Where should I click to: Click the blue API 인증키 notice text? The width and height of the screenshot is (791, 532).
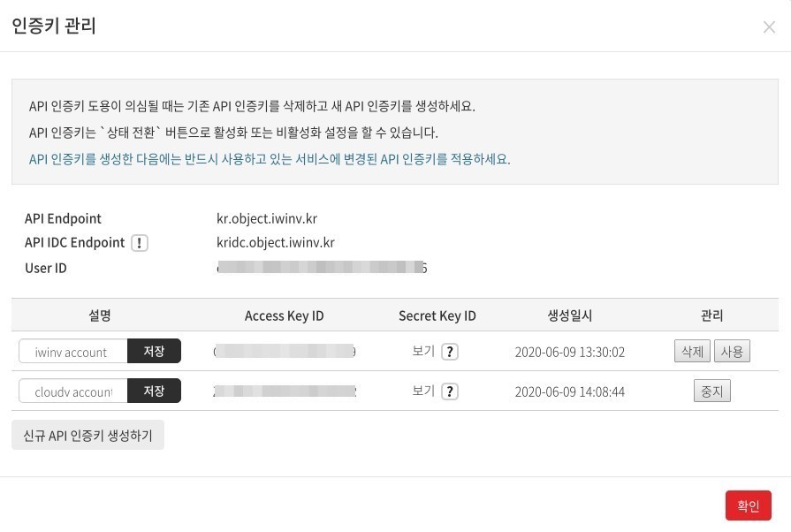(x=270, y=159)
